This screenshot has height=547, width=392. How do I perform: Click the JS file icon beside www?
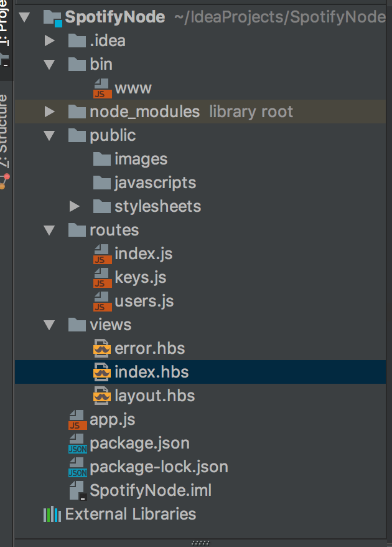102,88
